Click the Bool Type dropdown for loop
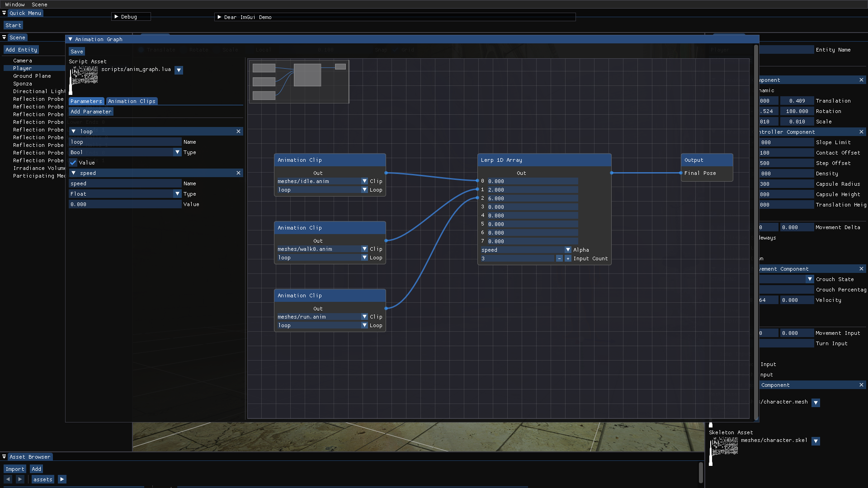Image resolution: width=868 pixels, height=488 pixels. (177, 152)
